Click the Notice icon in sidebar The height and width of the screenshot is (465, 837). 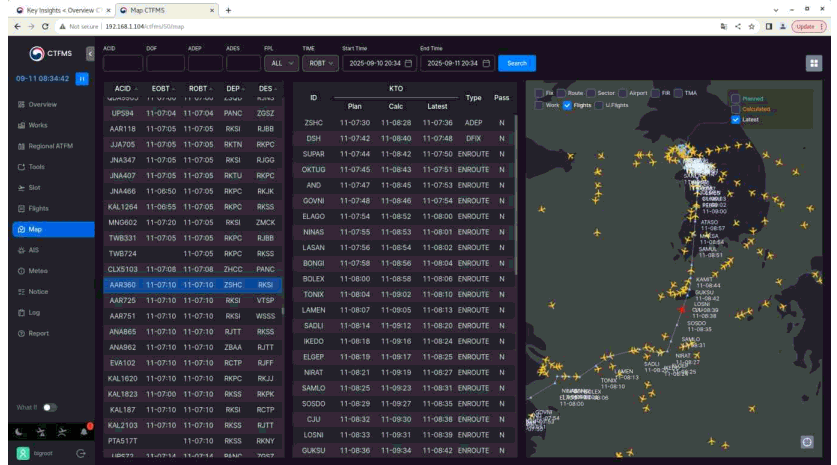pyautogui.click(x=21, y=292)
